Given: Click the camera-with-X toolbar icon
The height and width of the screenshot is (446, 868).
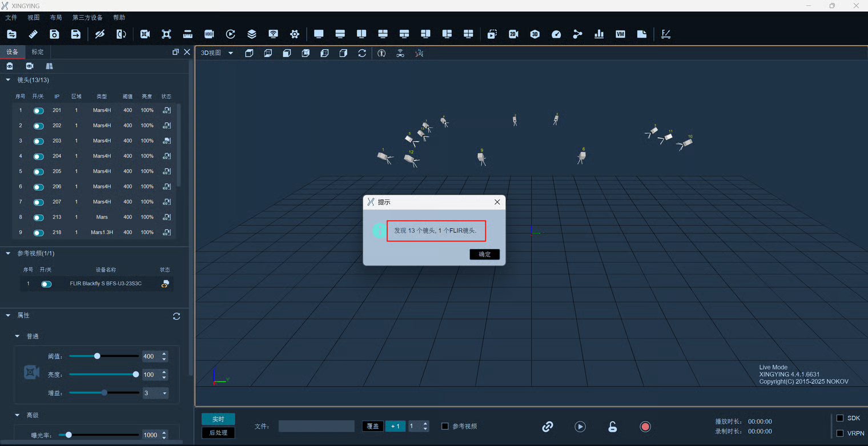Looking at the screenshot, I should [x=145, y=34].
